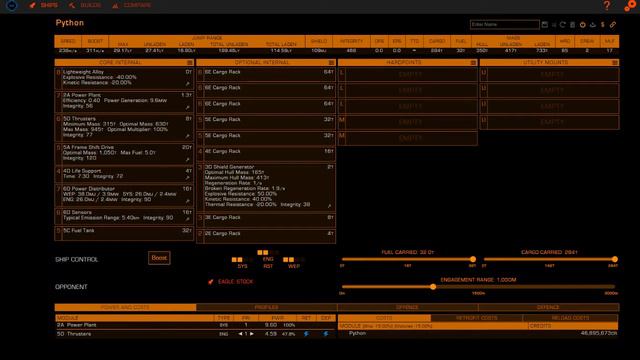Open the Ships menu
Image resolution: width=640 pixels, height=360 pixels.
tap(44, 5)
